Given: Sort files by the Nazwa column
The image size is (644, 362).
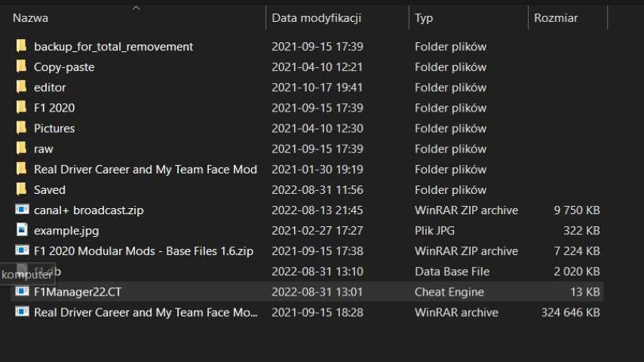Looking at the screenshot, I should (x=30, y=17).
